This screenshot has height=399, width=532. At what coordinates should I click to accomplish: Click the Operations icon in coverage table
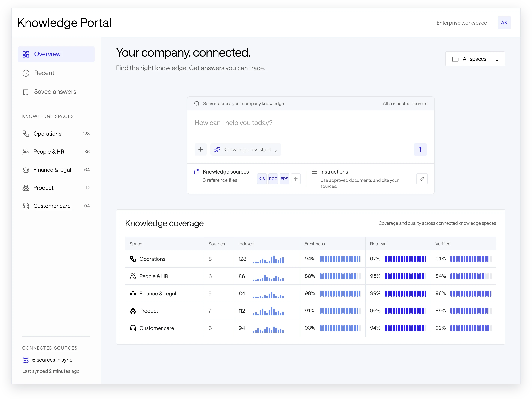(133, 259)
